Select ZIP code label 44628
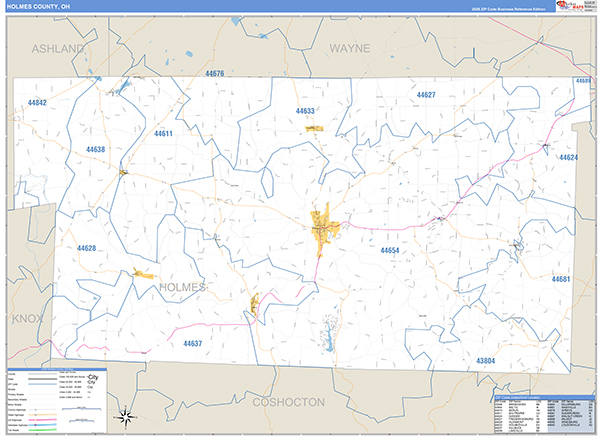600x436 pixels. pyautogui.click(x=86, y=248)
